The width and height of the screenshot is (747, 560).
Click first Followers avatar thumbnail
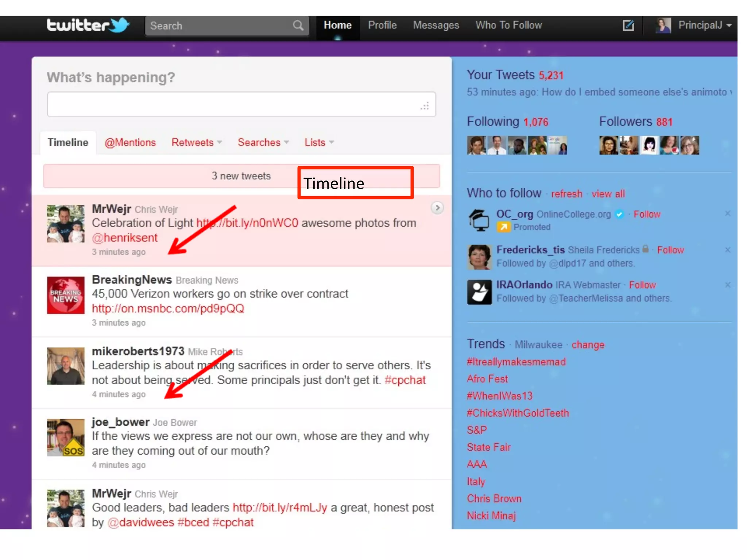pyautogui.click(x=609, y=145)
